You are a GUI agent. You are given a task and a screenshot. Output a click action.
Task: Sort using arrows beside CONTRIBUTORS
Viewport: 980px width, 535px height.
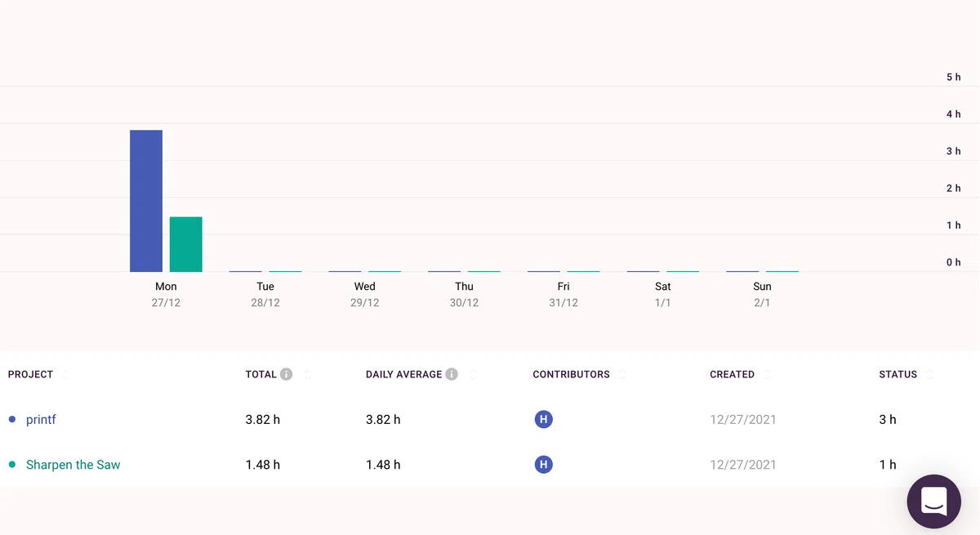coord(622,374)
